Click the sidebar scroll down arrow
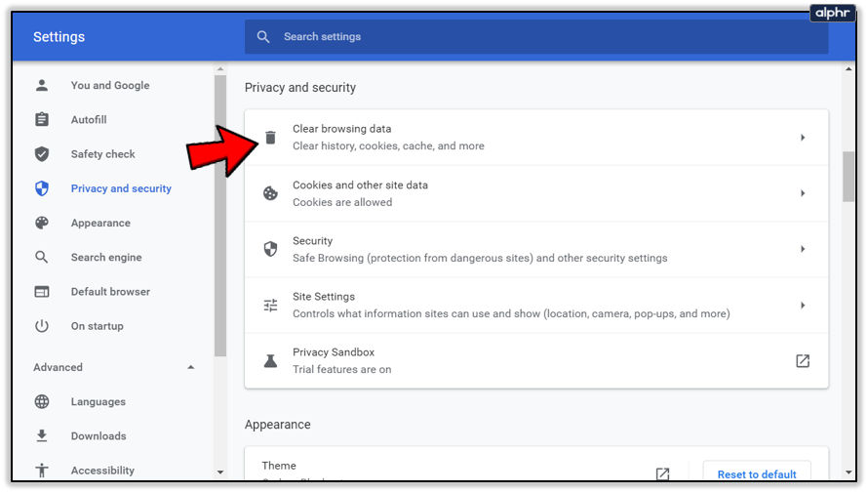 coord(220,472)
